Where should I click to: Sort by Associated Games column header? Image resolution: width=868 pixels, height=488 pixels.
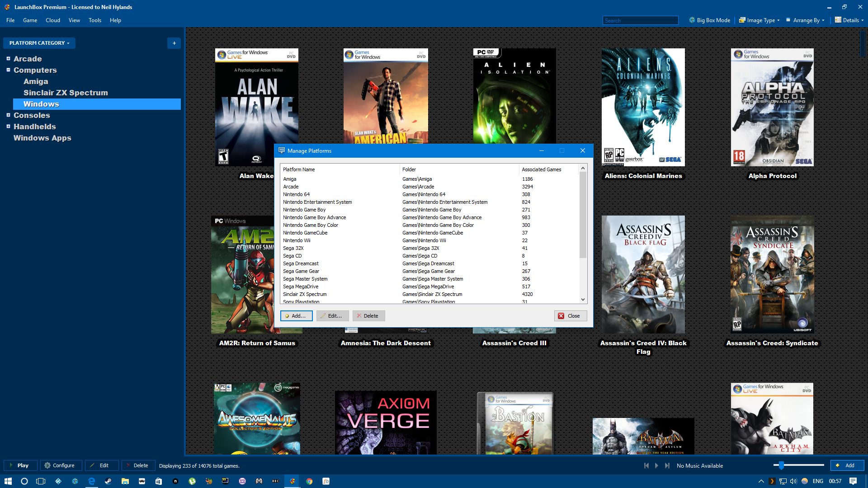(549, 169)
